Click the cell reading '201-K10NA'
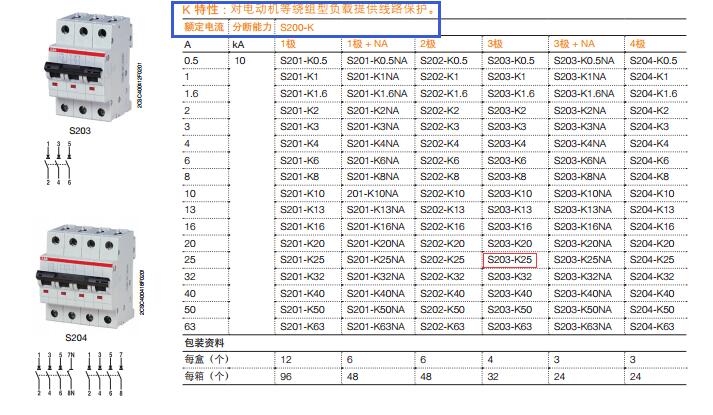Image resolution: width=713 pixels, height=415 pixels. (372, 194)
